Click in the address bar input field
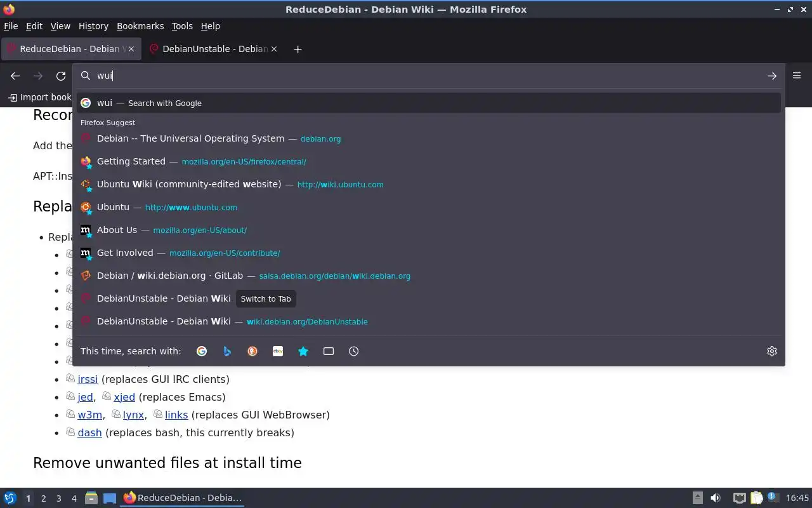 (x=429, y=76)
